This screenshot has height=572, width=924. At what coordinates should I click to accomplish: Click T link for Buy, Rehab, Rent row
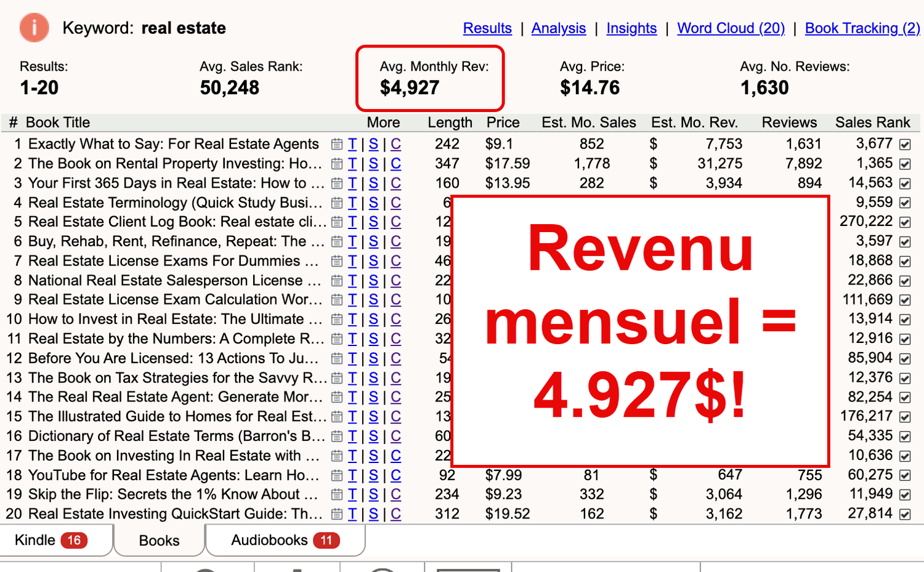point(352,242)
